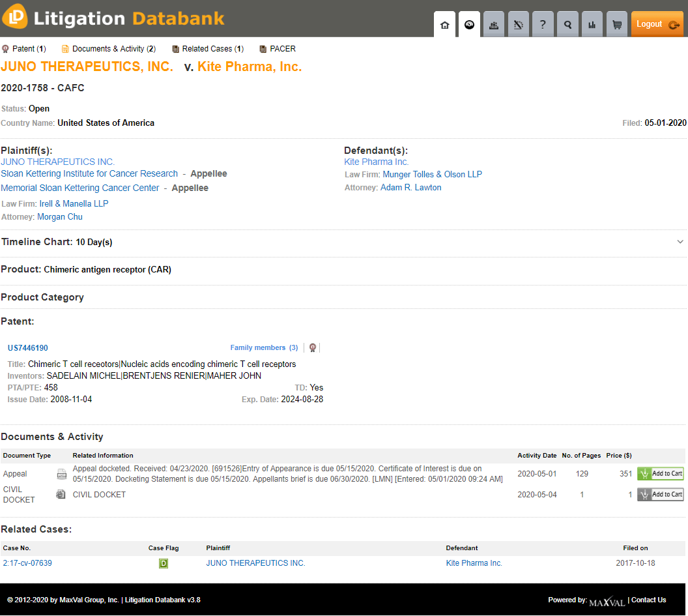Add the CIVIL DOCKET to cart

tap(660, 494)
